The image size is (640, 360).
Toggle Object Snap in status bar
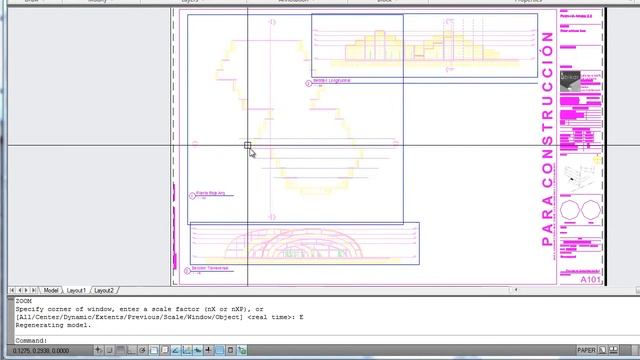pyautogui.click(x=153, y=350)
